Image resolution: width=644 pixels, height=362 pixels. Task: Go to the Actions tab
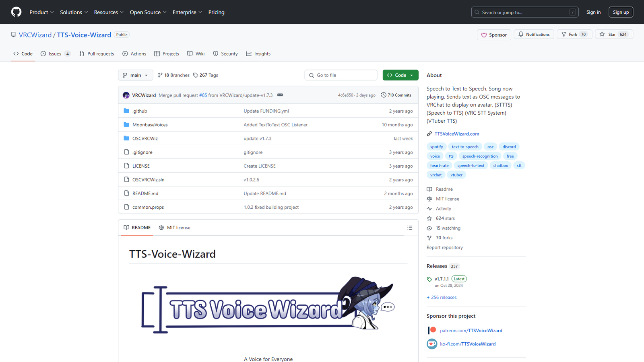[134, 54]
